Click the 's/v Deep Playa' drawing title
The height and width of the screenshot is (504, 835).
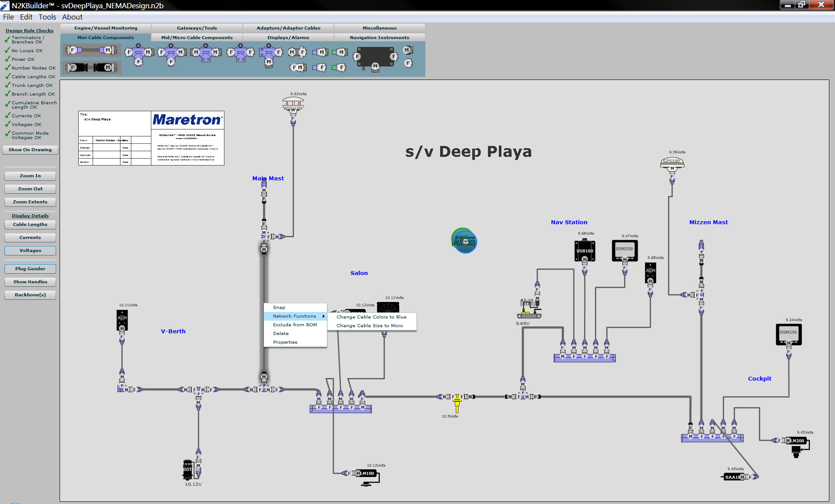(468, 152)
